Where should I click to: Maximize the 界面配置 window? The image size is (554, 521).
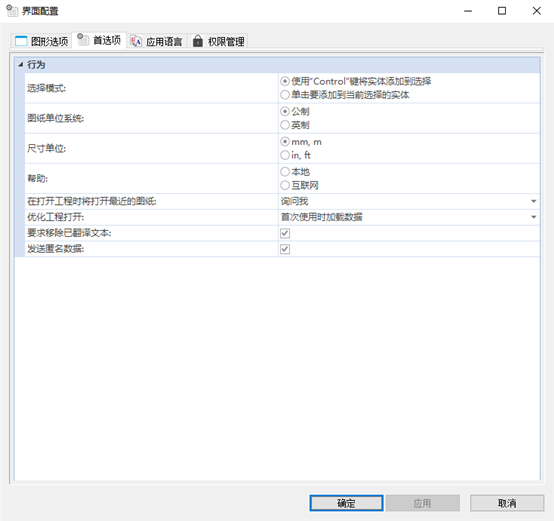point(502,11)
